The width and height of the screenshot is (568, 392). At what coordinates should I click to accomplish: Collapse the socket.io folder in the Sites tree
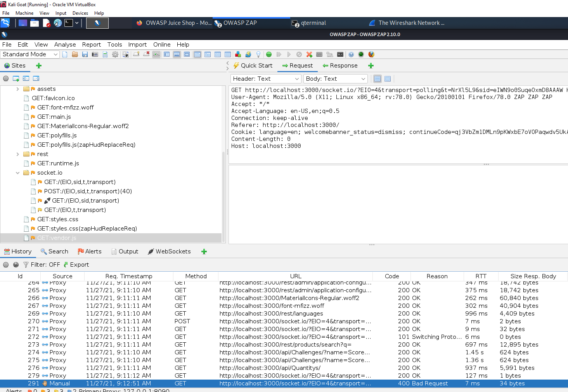click(x=17, y=173)
